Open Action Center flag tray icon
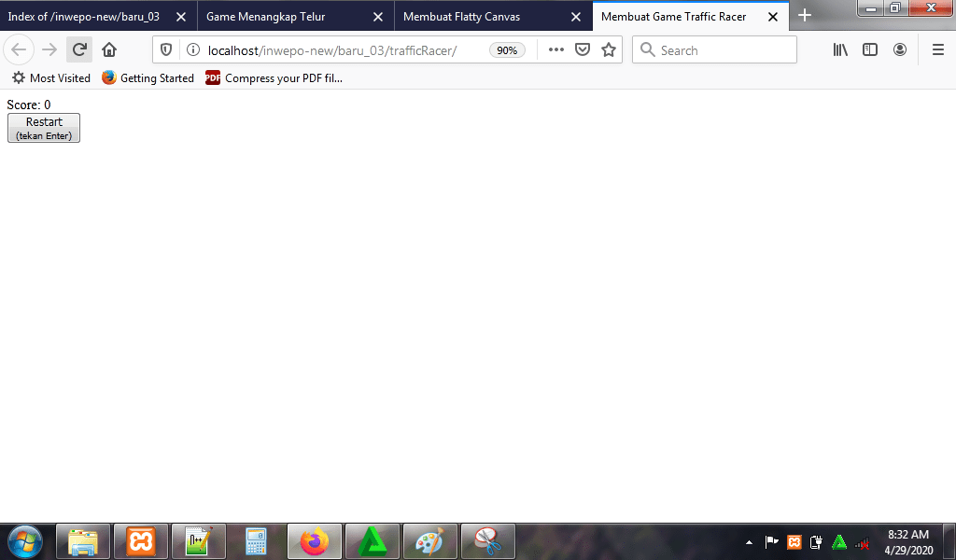The width and height of the screenshot is (956, 560). 771,541
